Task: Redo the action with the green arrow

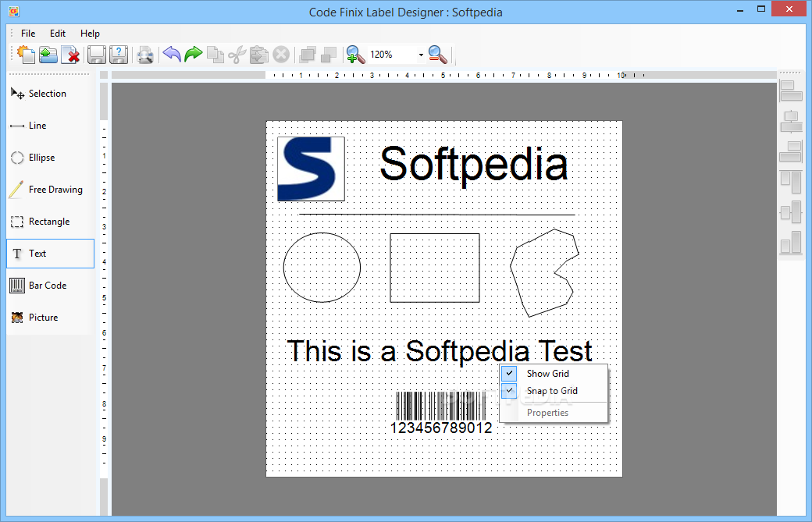Action: tap(193, 54)
